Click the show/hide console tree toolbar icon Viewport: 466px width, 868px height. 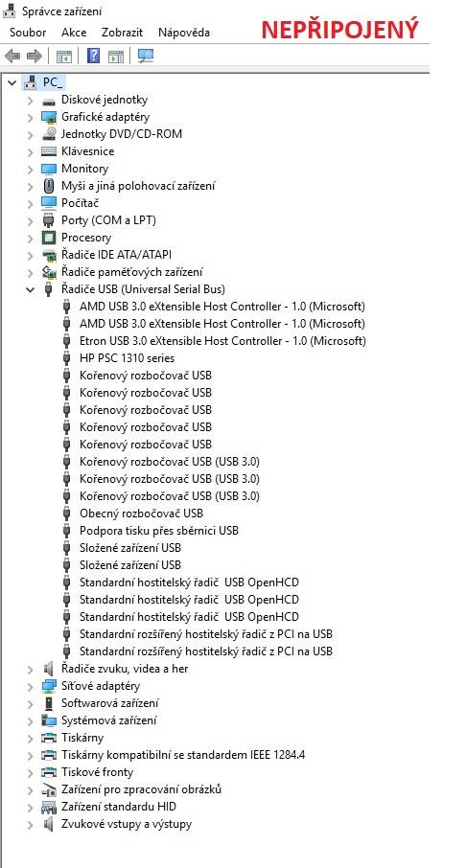pos(63,56)
